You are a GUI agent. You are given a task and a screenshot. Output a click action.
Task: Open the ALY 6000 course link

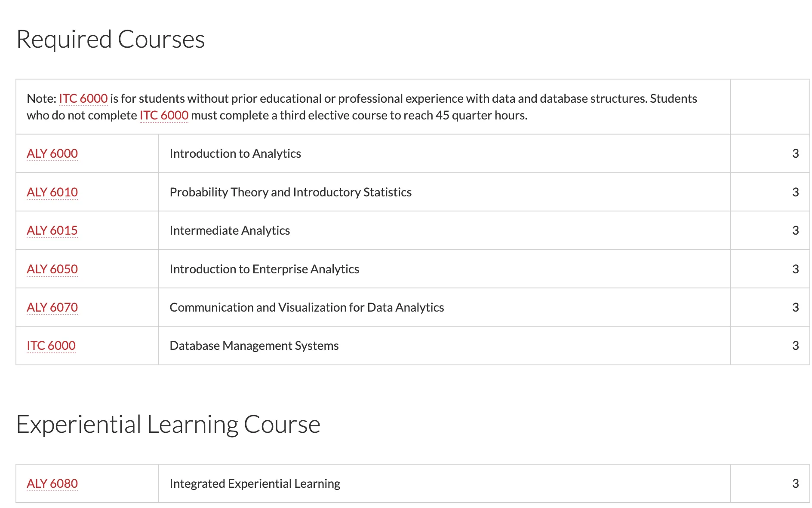[52, 153]
